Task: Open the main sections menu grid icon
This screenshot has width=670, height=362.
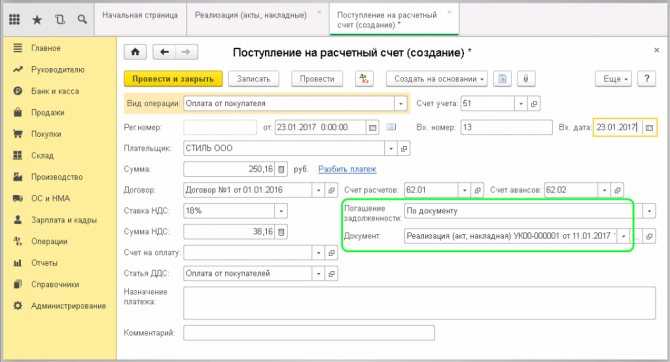Action: pos(14,19)
